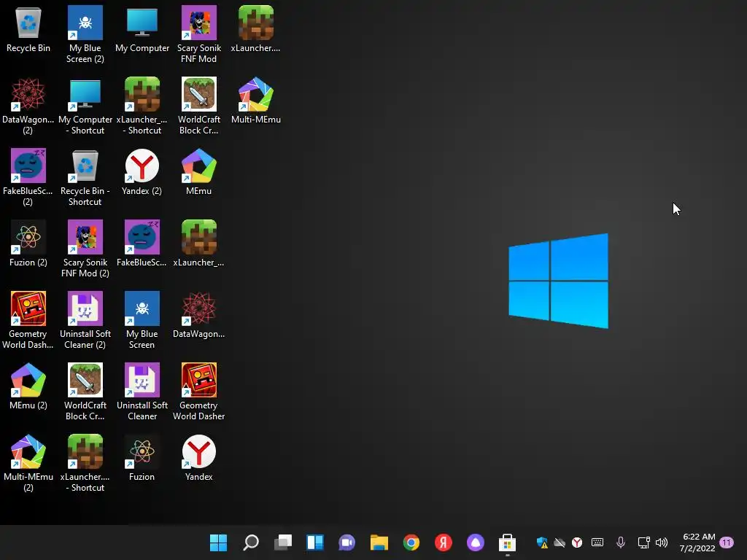Open the Widgets panel in taskbar

click(x=315, y=542)
